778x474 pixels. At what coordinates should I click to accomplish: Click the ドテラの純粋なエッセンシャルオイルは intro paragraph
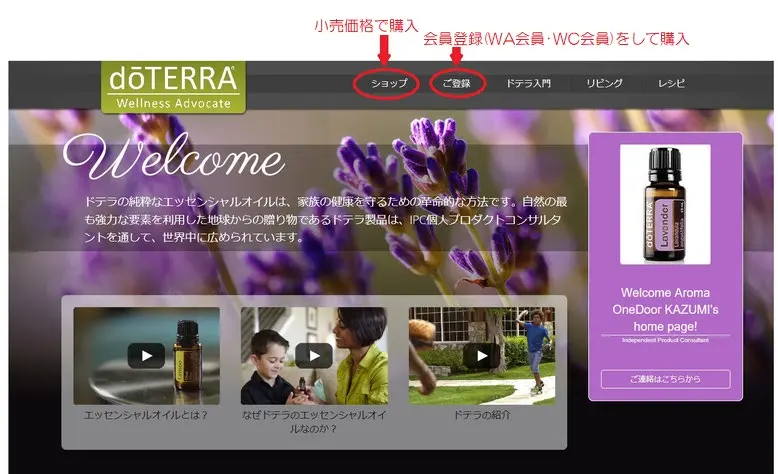click(x=325, y=219)
